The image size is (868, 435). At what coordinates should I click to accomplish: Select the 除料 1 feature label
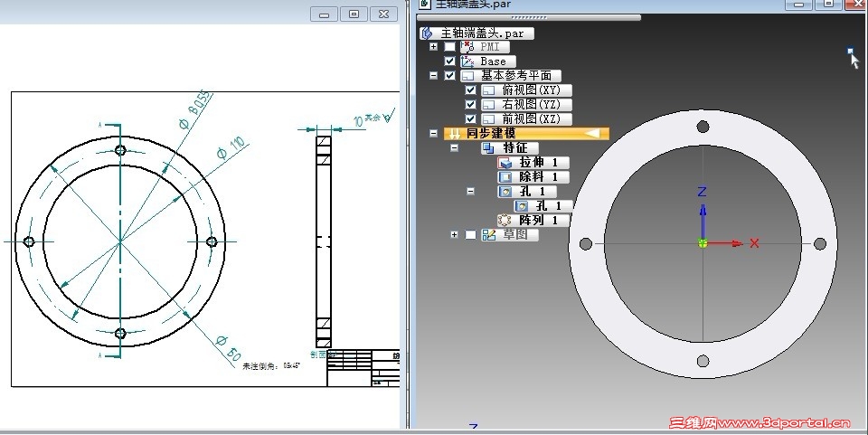(538, 176)
